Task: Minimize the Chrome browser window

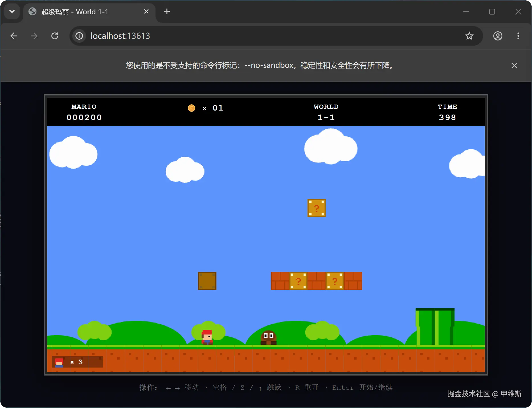Action: point(466,12)
